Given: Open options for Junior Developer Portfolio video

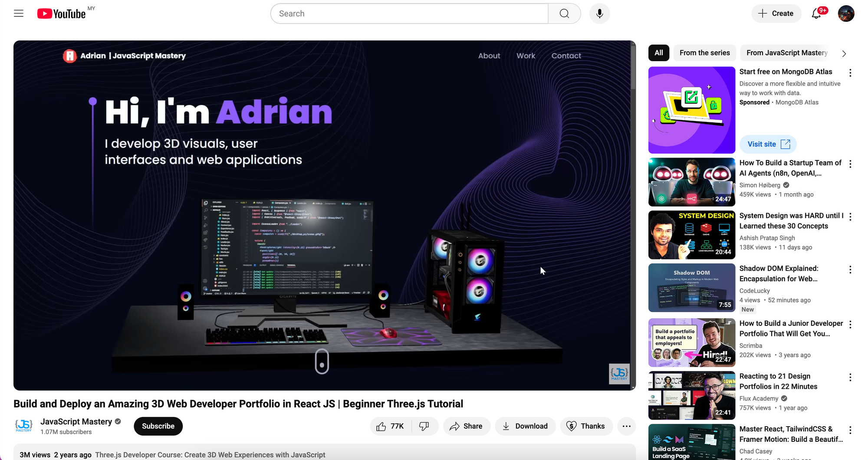Looking at the screenshot, I should coord(850,325).
